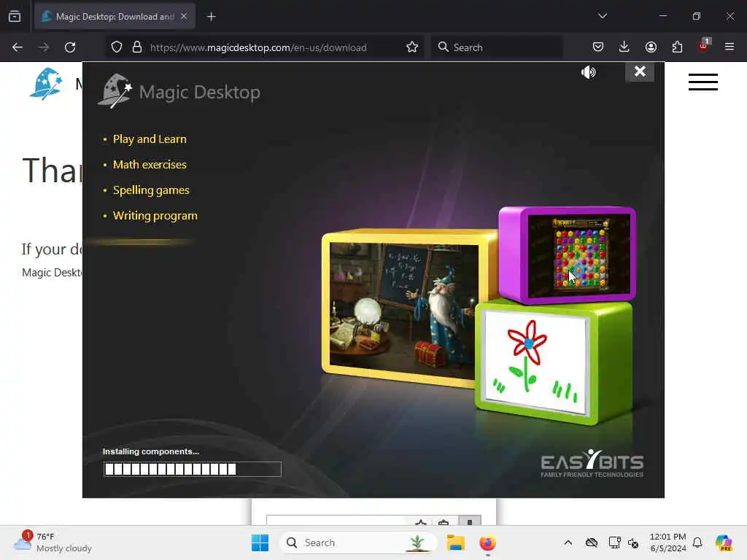Bookmark this page with the star

coord(412,47)
